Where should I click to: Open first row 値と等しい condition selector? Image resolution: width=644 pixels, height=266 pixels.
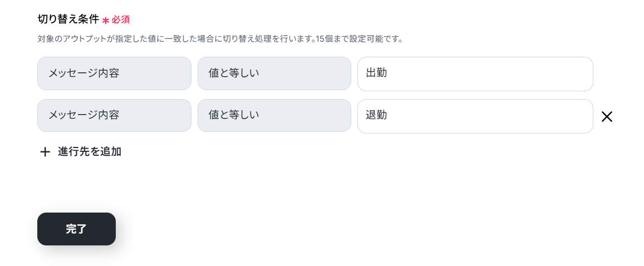pos(274,73)
